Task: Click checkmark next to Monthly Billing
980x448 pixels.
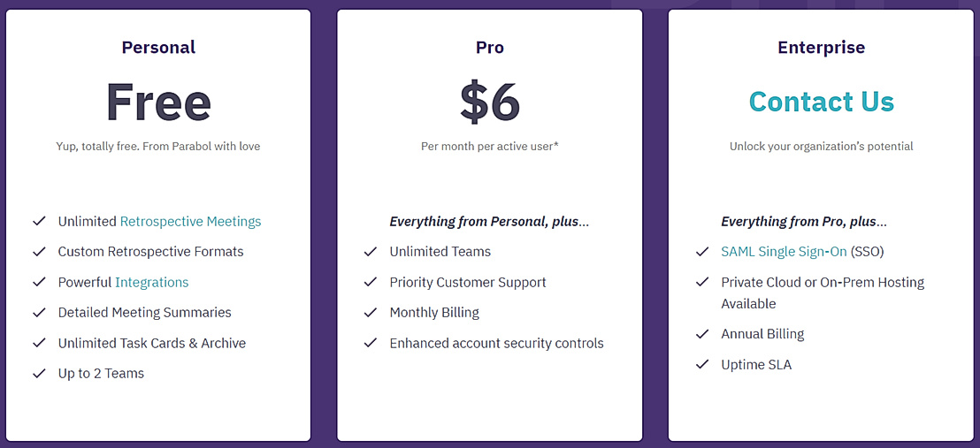Action: [371, 312]
